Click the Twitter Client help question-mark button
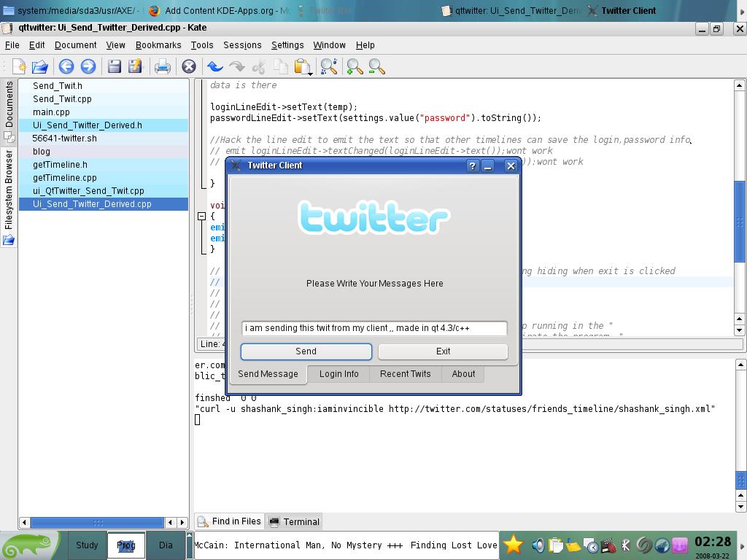 tap(472, 166)
